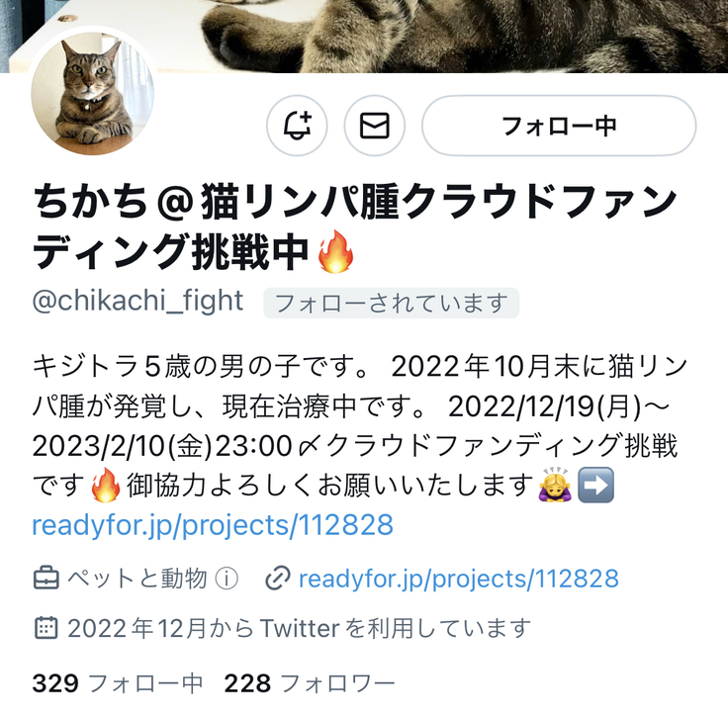Open the cat profile picture

[x=92, y=93]
